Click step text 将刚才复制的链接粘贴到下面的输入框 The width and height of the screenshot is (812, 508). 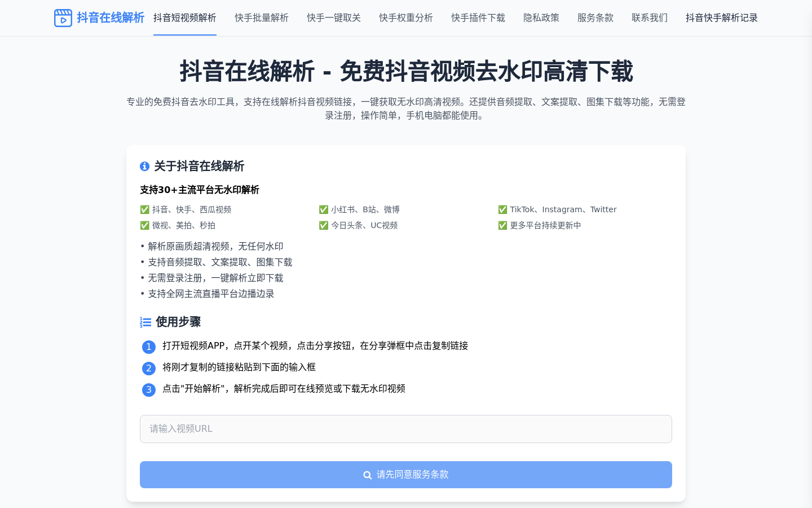tap(239, 367)
